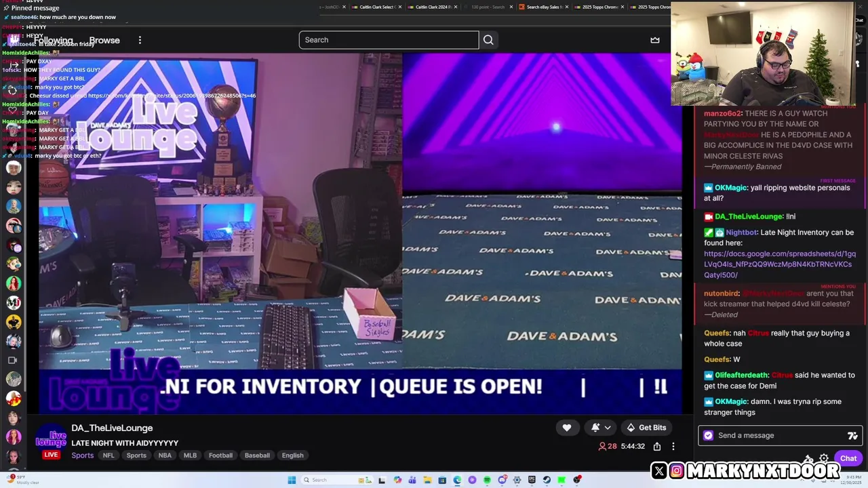Click Queefs username on the 'nah' message
868x488 pixels.
click(x=717, y=333)
